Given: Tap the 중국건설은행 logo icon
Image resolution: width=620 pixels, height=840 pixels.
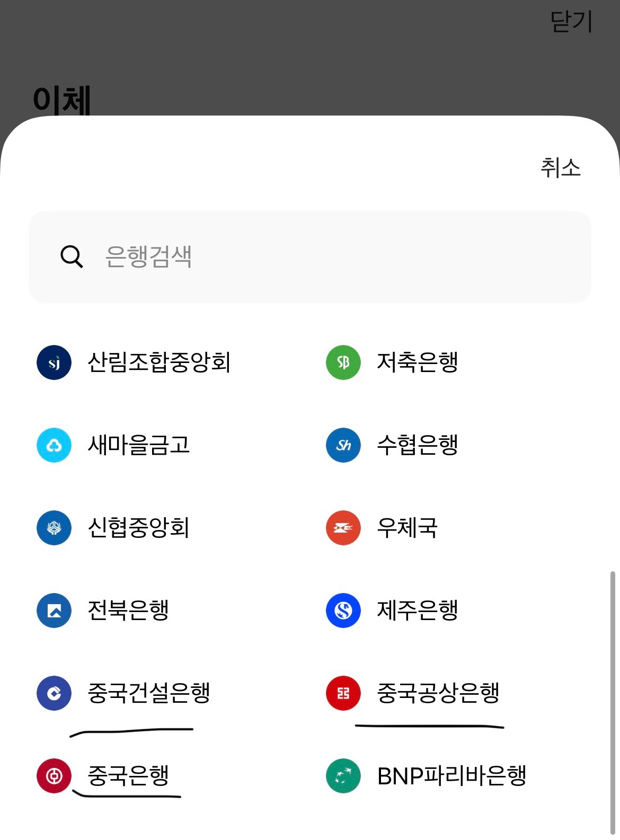Looking at the screenshot, I should (x=54, y=693).
